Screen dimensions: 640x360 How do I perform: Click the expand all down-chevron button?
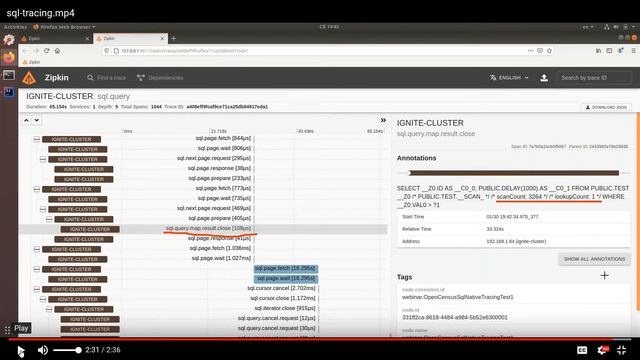37,120
